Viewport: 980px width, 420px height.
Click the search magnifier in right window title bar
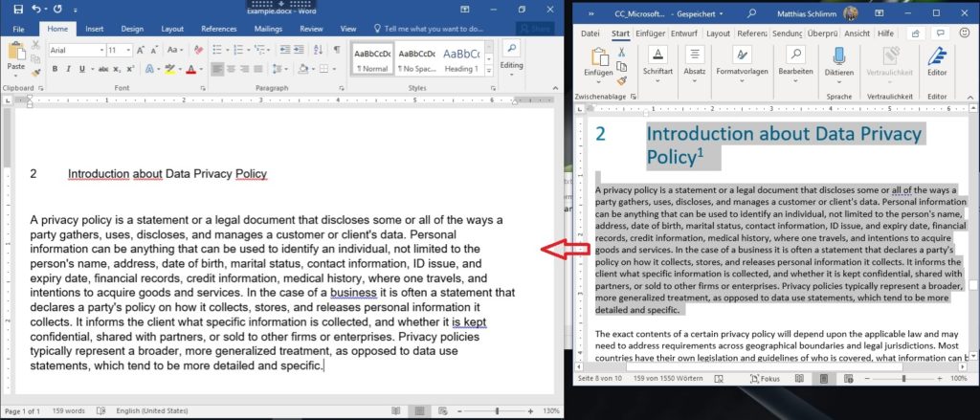pos(752,12)
